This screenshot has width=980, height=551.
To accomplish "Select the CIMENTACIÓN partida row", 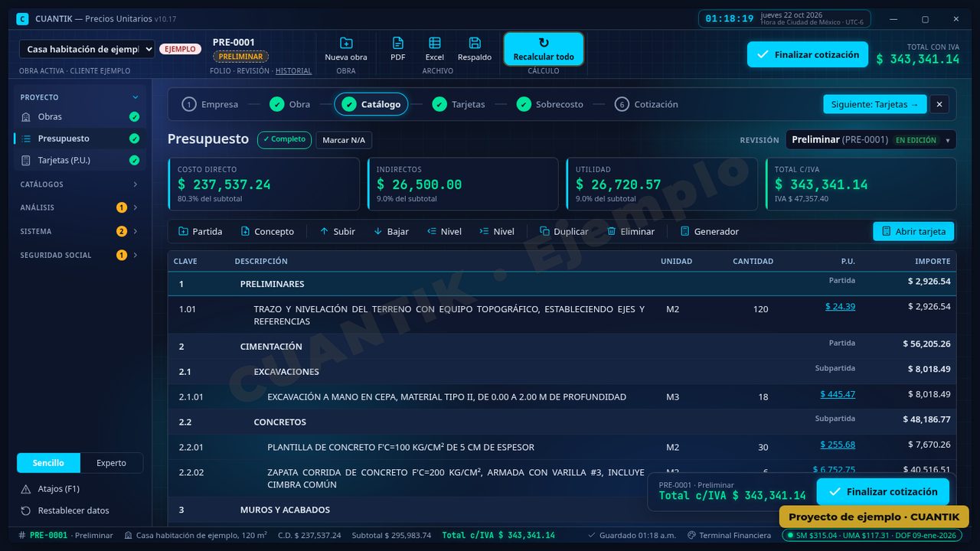I will pos(562,346).
